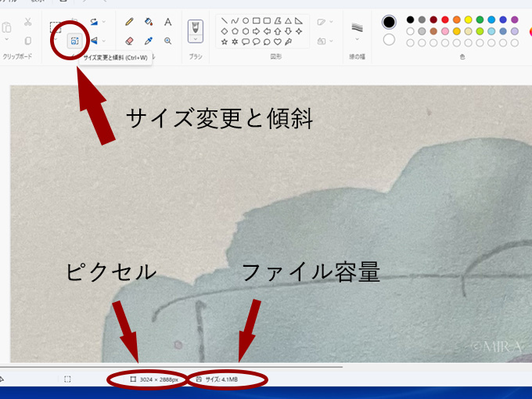The height and width of the screenshot is (399, 532).
Task: Expand the line width dropdown
Action: [358, 28]
